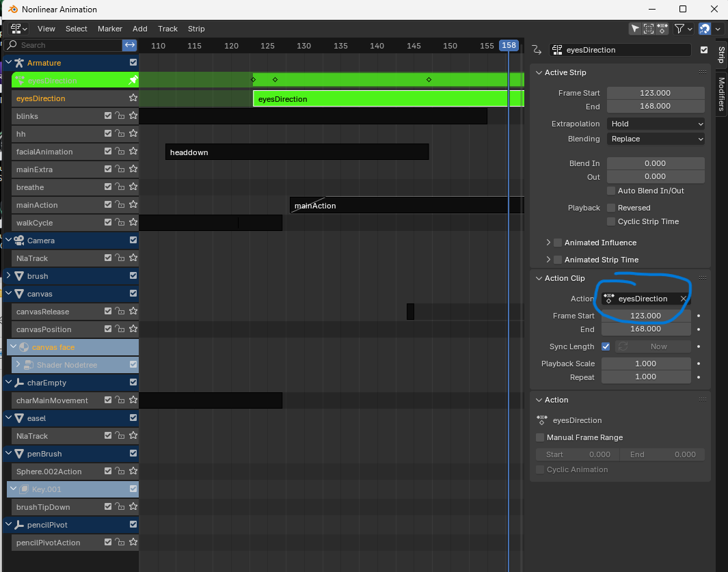728x572 pixels.
Task: Enable only-selected filter arrow icon
Action: tap(634, 29)
